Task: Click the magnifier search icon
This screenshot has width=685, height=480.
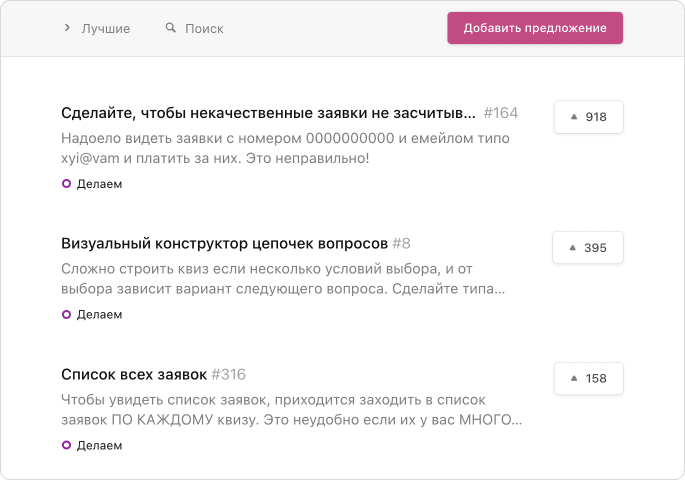Action: point(170,29)
